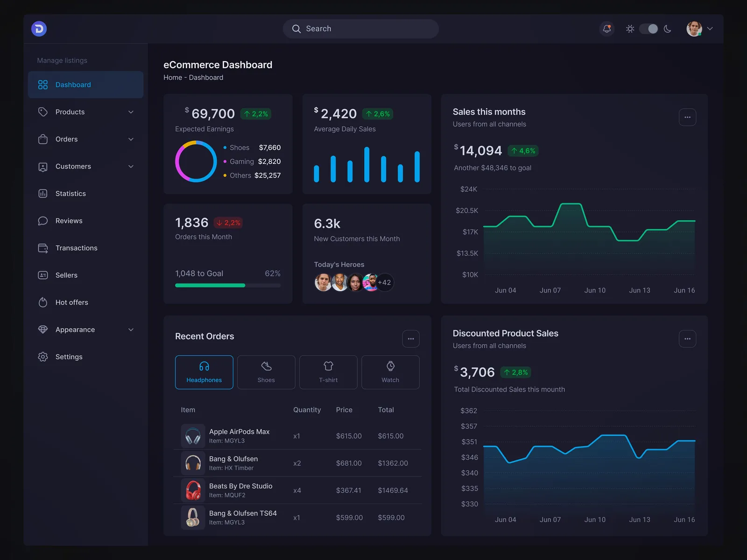The width and height of the screenshot is (747, 560).
Task: Expand the Customers submenu chevron
Action: click(131, 167)
